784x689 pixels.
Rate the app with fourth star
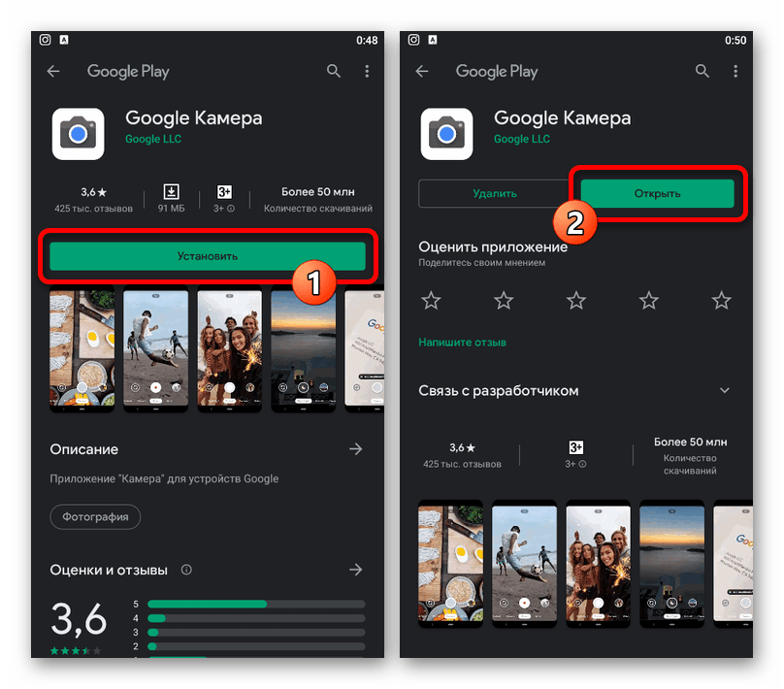tap(649, 301)
